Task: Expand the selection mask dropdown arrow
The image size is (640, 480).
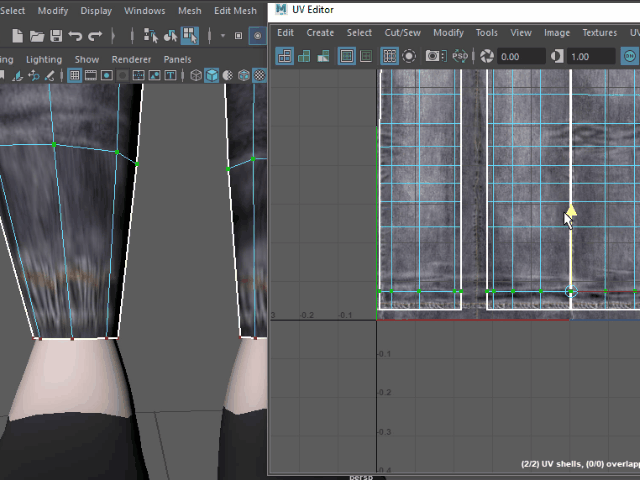Action: (221, 36)
